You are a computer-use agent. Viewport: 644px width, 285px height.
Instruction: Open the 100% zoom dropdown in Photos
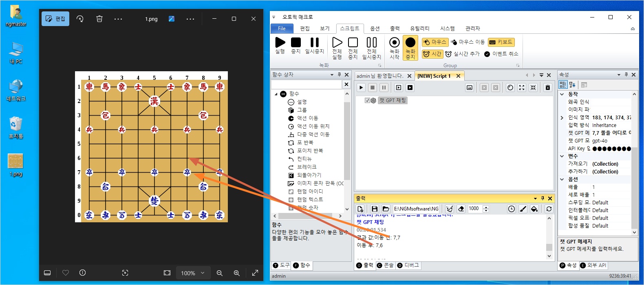pyautogui.click(x=193, y=273)
